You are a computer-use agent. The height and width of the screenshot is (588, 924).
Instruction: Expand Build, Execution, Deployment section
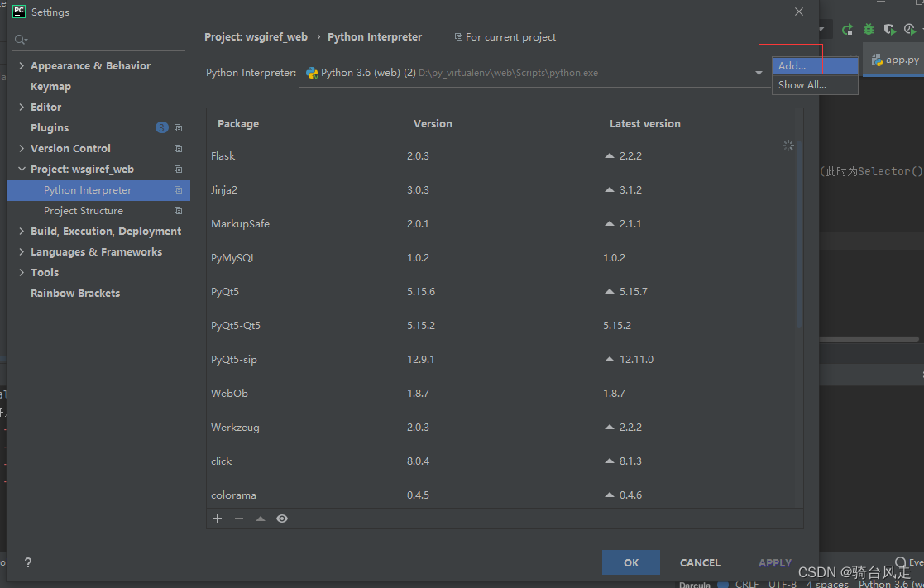[22, 231]
